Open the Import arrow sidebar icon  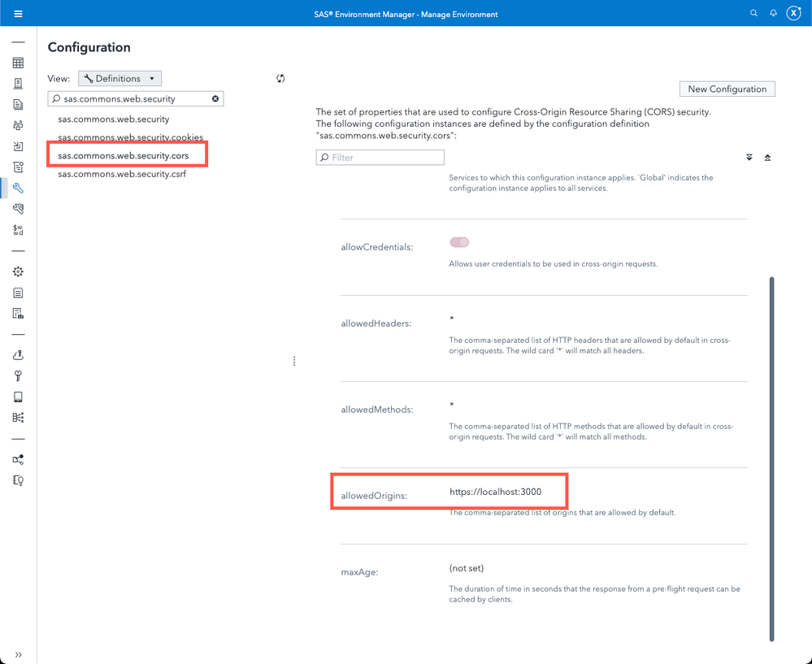[18, 146]
